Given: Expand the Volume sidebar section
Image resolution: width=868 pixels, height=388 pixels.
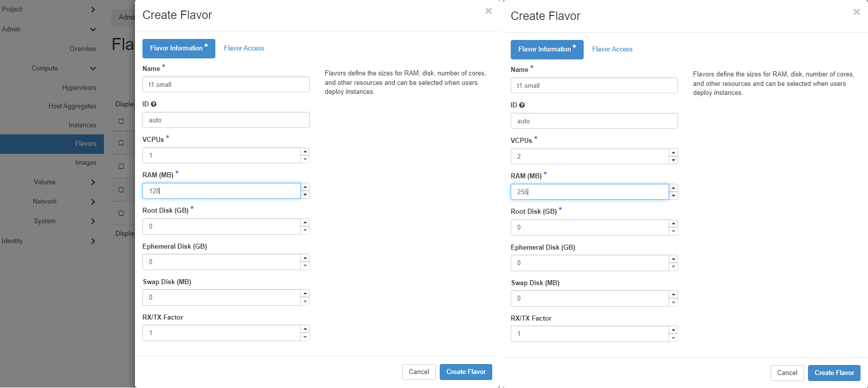Looking at the screenshot, I should coord(93,182).
